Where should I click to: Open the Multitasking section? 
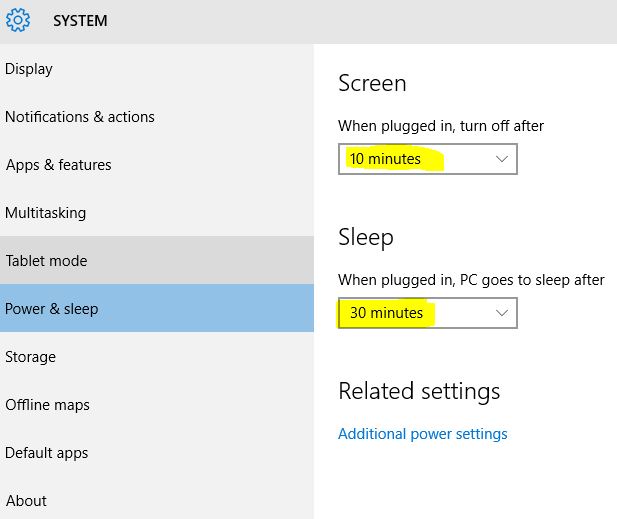pos(46,213)
